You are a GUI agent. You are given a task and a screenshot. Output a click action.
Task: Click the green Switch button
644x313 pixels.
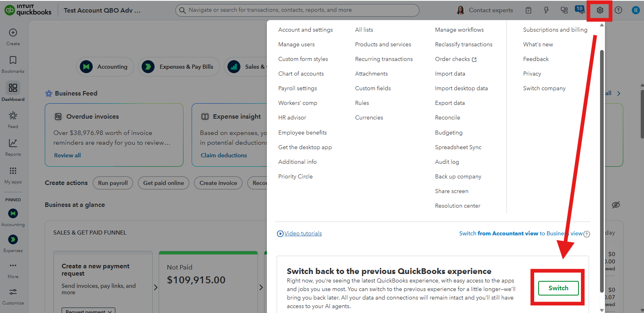(558, 288)
